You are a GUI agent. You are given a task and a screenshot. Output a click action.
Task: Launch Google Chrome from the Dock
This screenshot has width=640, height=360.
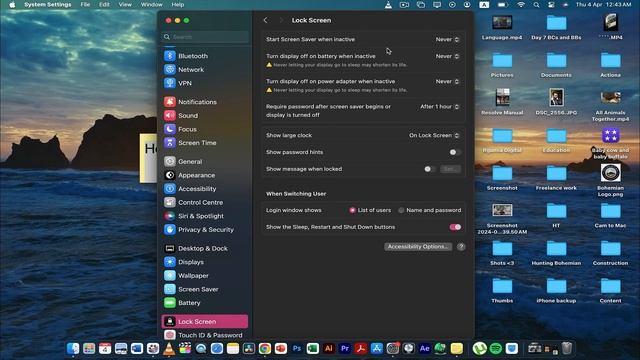coord(265,348)
